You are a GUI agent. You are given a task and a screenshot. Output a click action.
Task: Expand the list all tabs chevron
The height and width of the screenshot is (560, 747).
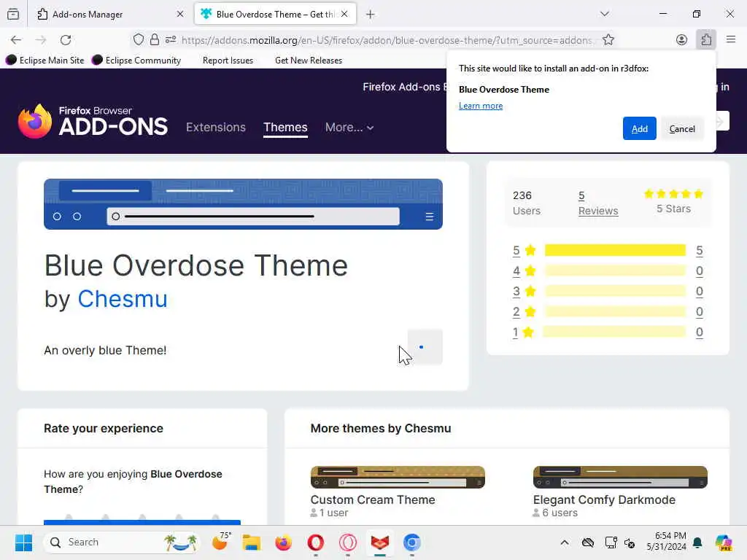point(605,14)
